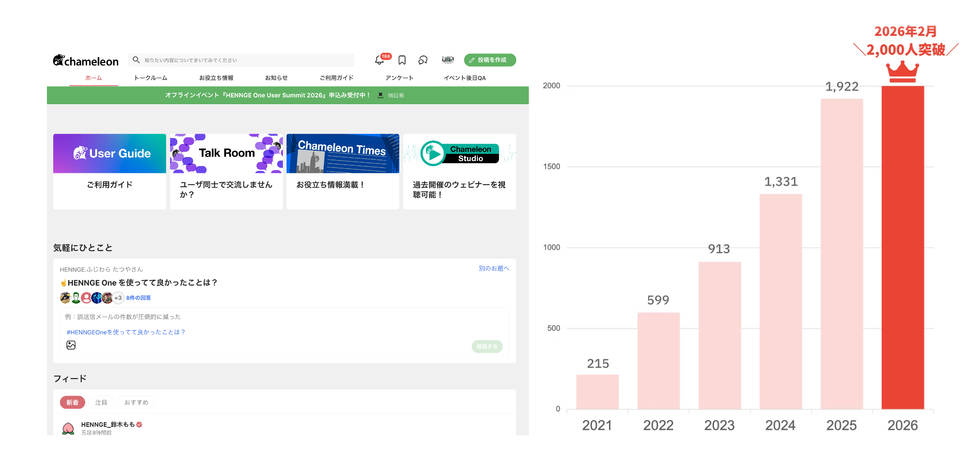Open the Talk Room card
The width and height of the screenshot is (980, 471).
(227, 171)
